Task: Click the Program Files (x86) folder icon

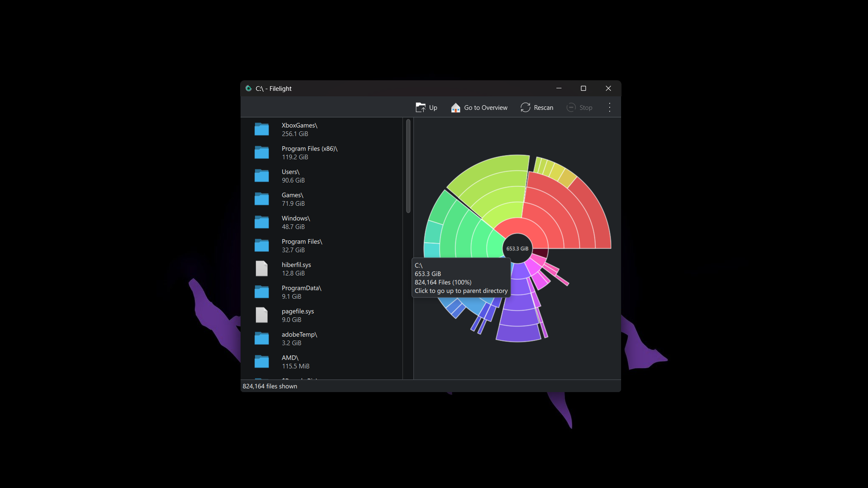Action: pos(262,153)
